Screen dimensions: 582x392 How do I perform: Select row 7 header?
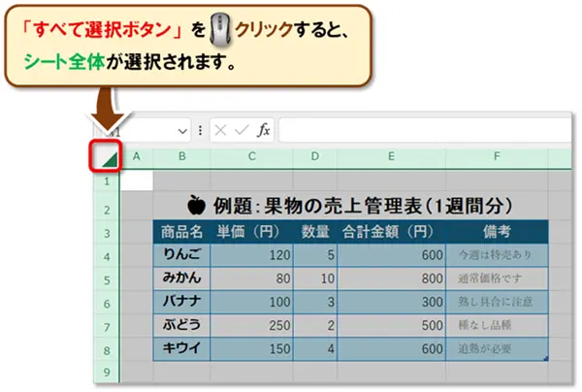click(x=107, y=327)
